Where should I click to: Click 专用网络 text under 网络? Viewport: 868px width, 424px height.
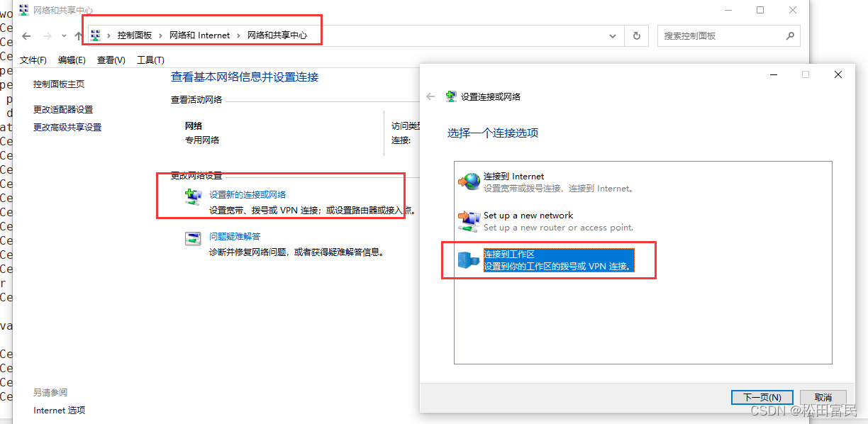coord(202,140)
